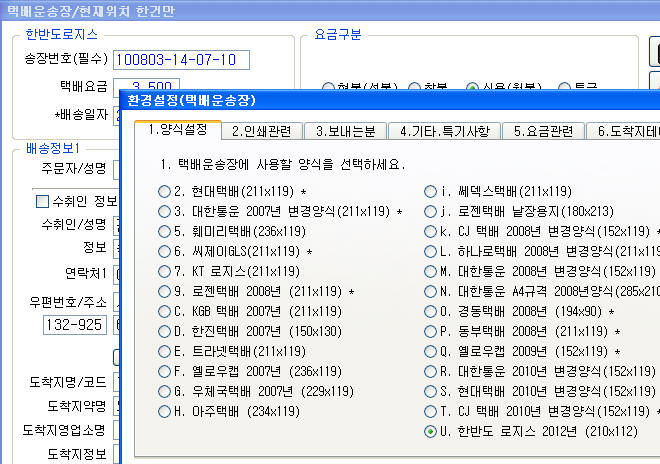The width and height of the screenshot is (660, 464).
Task: Click the 도착지약명 label
Action: (77, 406)
